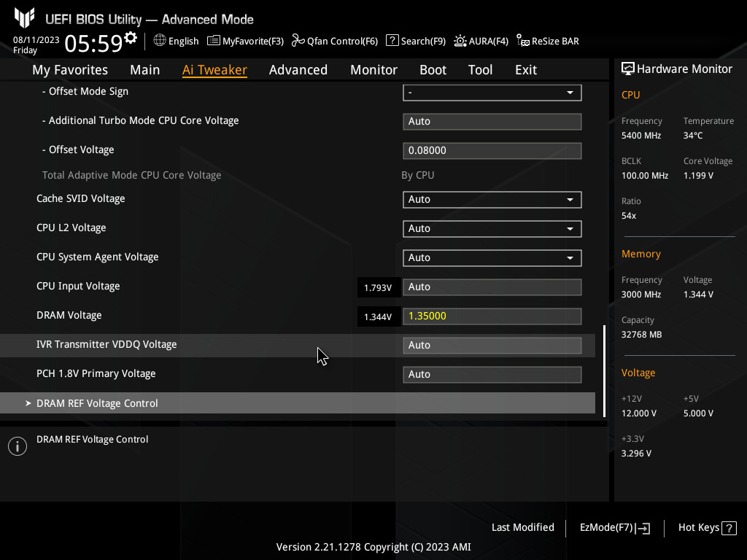Click Offset Voltage 0.08000 field

(492, 150)
